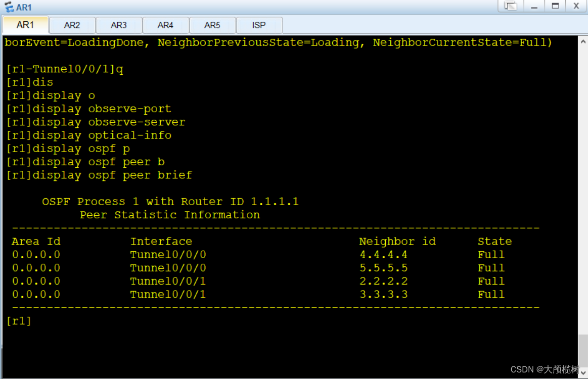Click the 'Neighbor id' column header
The height and width of the screenshot is (379, 588).
coord(397,242)
